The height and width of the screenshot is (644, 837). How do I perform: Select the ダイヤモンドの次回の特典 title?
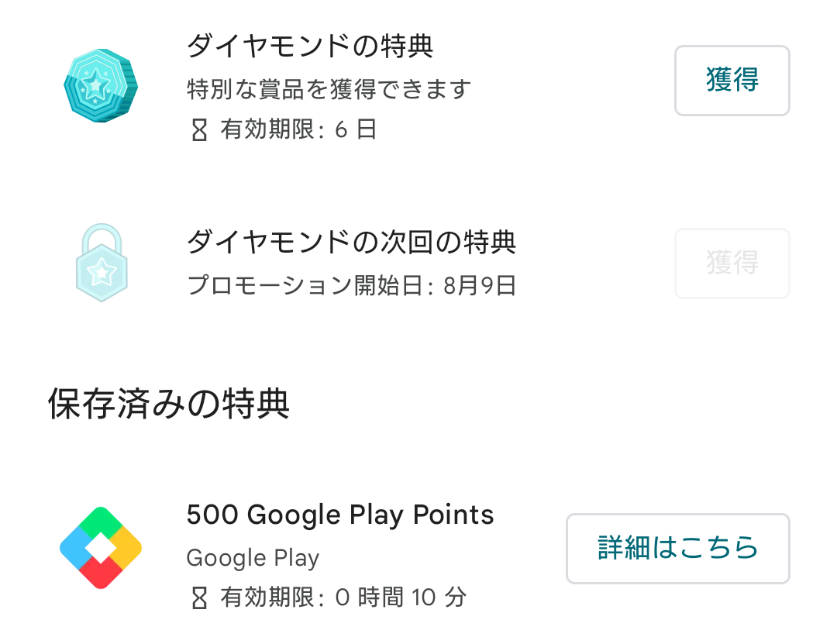(x=351, y=243)
